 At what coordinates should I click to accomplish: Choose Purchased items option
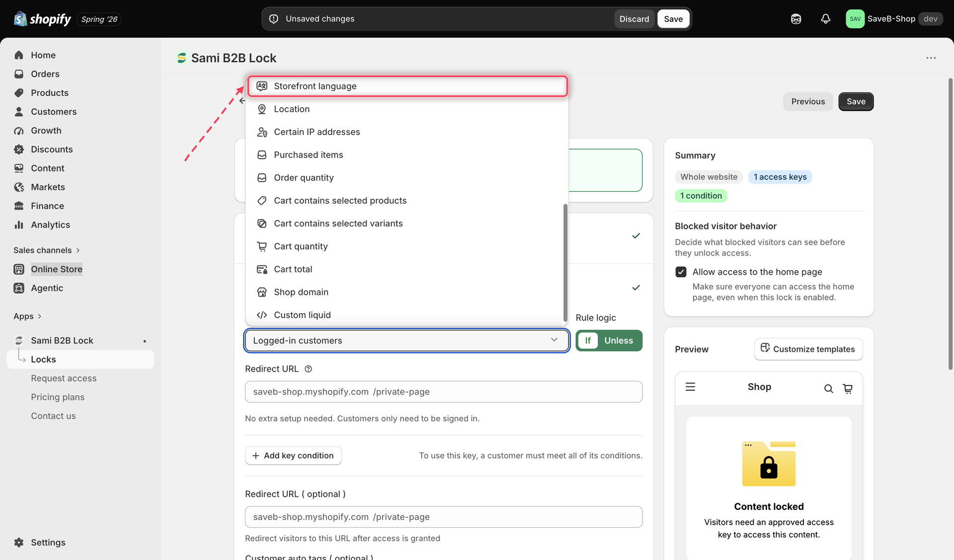tap(405, 155)
